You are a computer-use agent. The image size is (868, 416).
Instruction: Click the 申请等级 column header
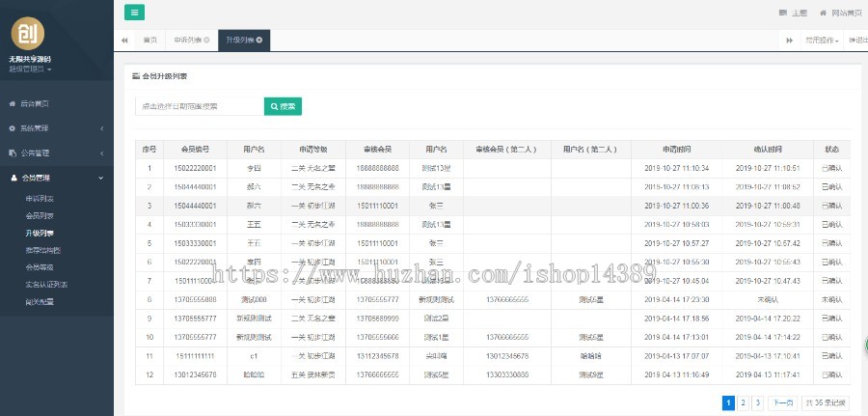coord(313,150)
